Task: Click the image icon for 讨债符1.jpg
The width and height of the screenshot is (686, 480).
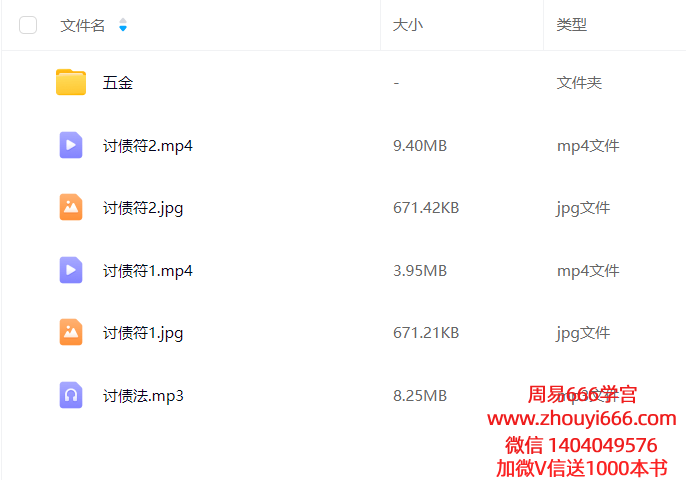Action: point(71,332)
